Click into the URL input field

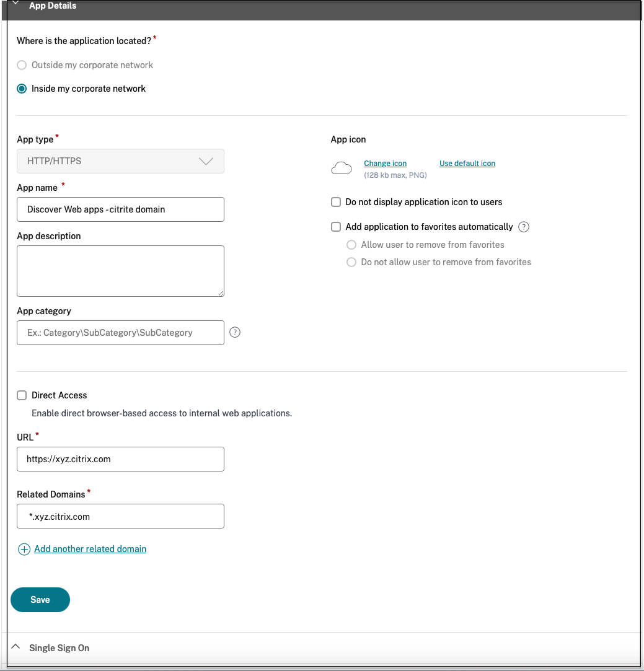[120, 459]
